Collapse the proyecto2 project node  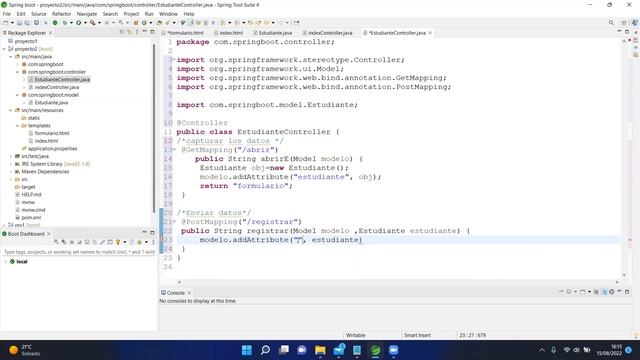tap(4, 49)
